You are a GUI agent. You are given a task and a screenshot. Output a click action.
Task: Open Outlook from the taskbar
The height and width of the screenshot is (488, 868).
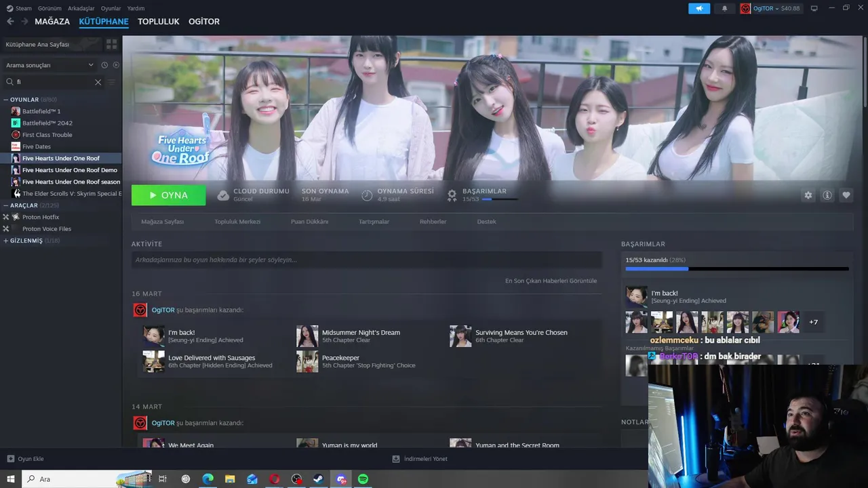click(x=252, y=479)
